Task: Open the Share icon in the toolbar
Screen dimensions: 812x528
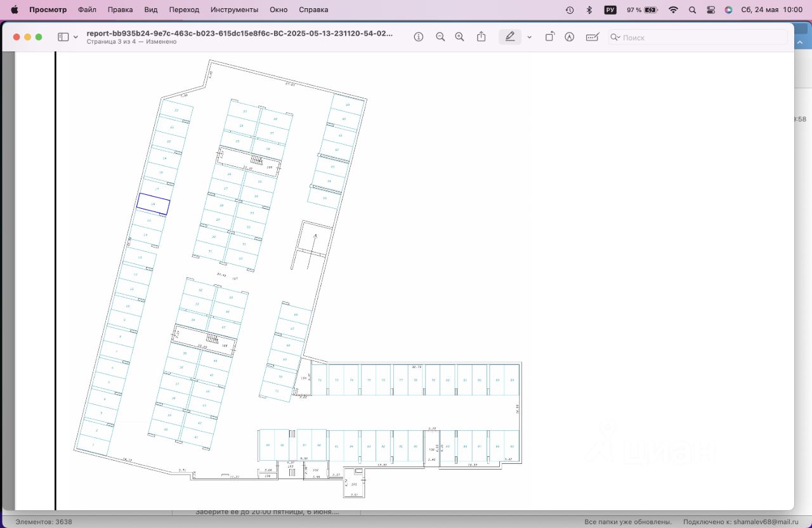Action: click(x=481, y=37)
